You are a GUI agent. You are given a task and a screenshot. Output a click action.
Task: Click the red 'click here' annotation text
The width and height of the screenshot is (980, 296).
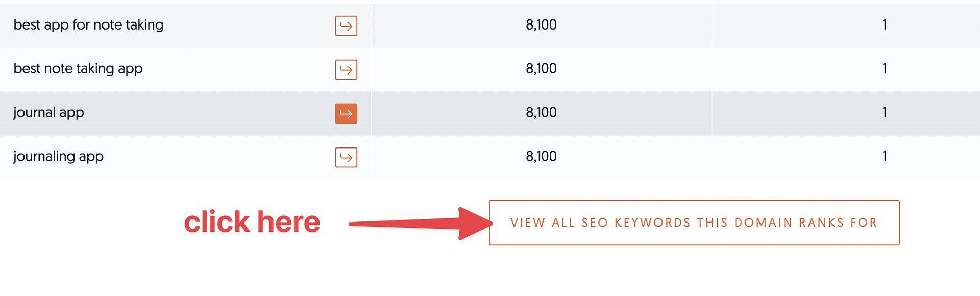(252, 223)
